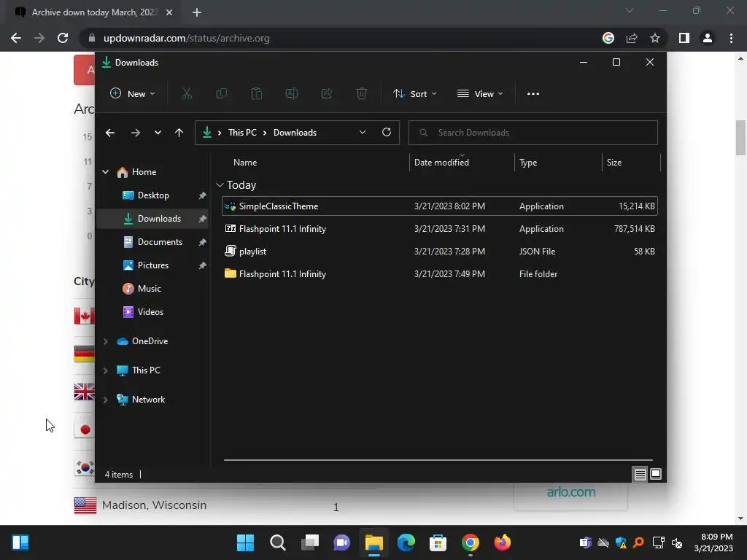Click the Delete trash icon in Explorer toolbar
747x560 pixels.
(362, 94)
